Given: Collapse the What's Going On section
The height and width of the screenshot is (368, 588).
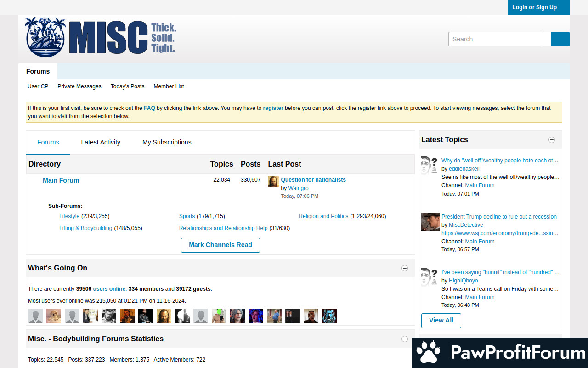Looking at the screenshot, I should [405, 268].
